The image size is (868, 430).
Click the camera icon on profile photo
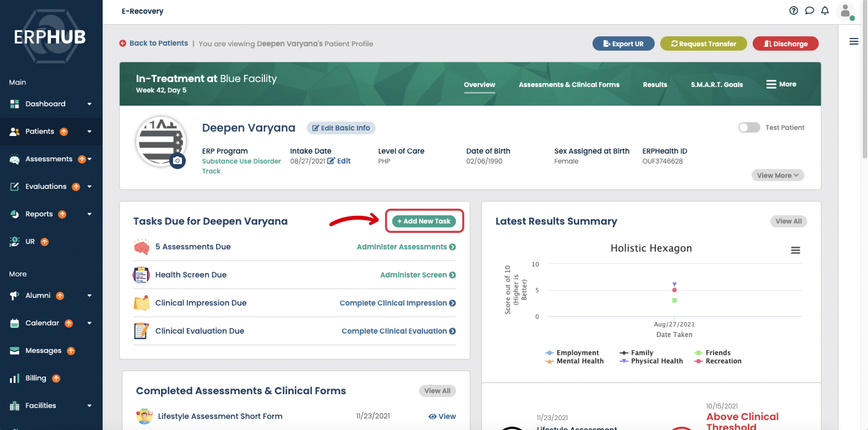(177, 161)
